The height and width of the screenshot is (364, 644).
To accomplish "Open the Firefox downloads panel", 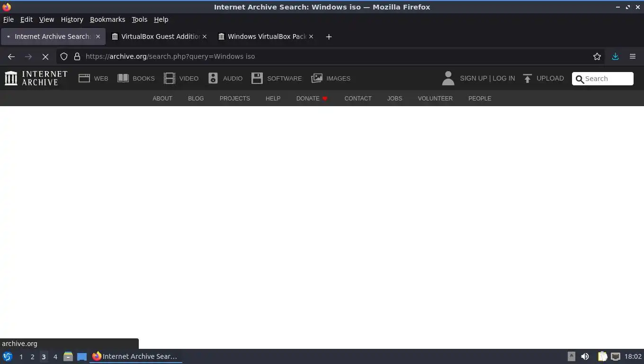I will (x=616, y=56).
